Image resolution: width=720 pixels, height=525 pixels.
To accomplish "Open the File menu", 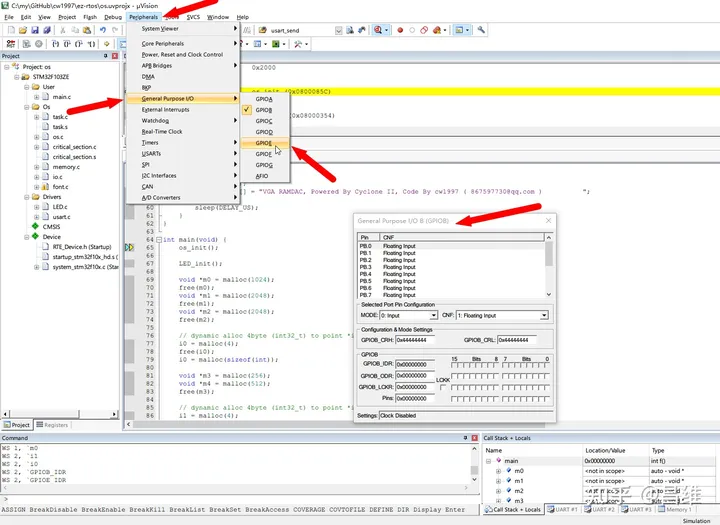I will tap(9, 17).
